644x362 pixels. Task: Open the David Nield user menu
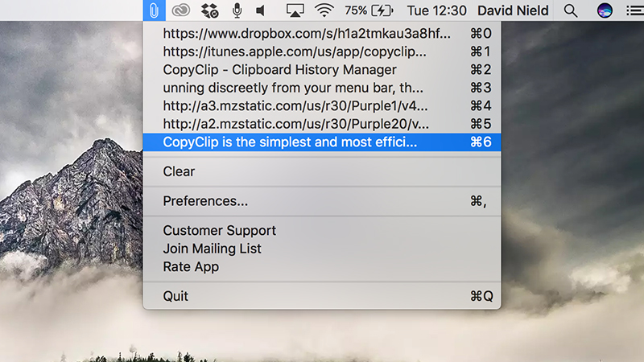(513, 10)
